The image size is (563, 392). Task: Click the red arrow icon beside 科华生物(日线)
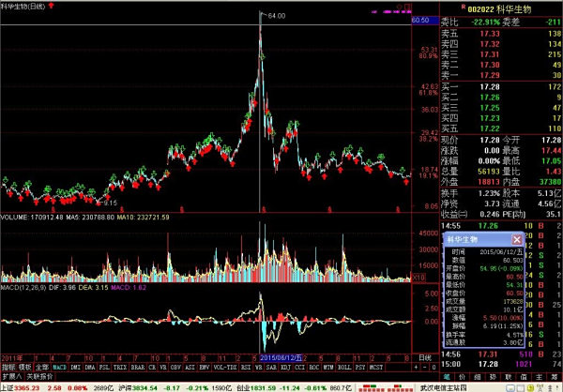51,6
